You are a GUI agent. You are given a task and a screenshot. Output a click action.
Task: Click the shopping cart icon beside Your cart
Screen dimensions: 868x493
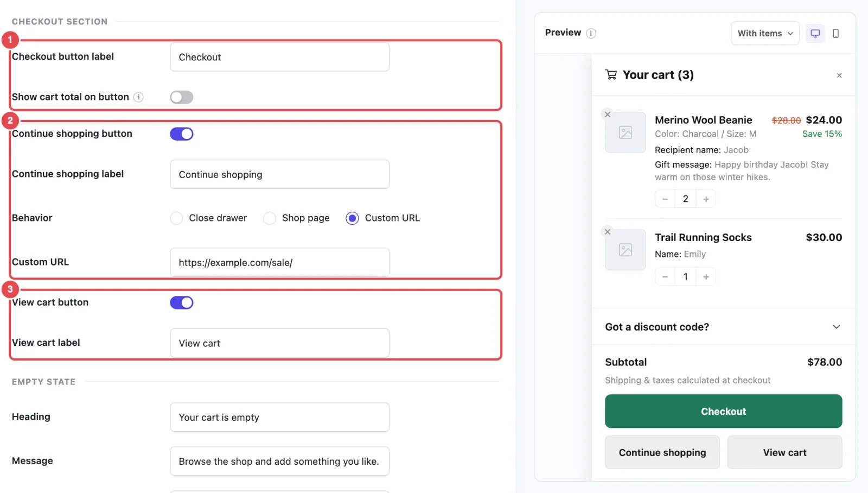(x=611, y=75)
